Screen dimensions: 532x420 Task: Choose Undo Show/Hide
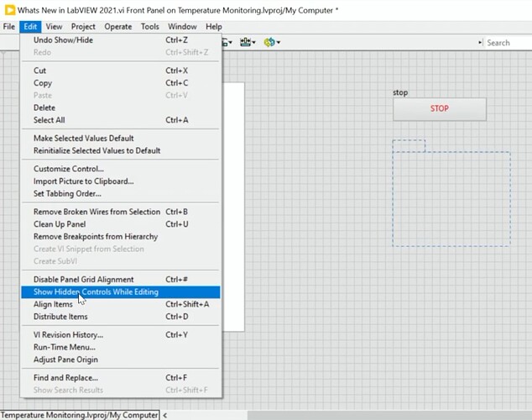[121, 40]
